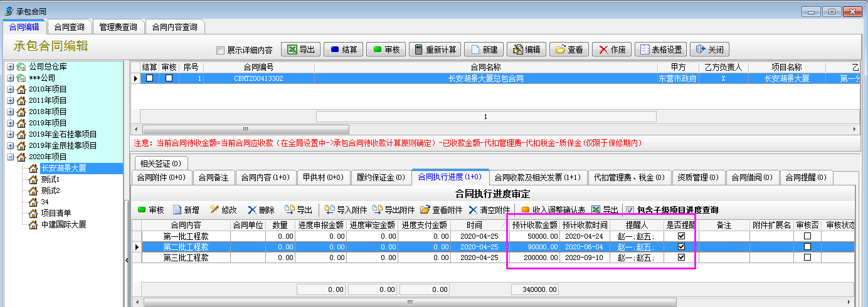Open 收入调整确认表
Viewport: 868px width, 307px height.
click(x=553, y=210)
